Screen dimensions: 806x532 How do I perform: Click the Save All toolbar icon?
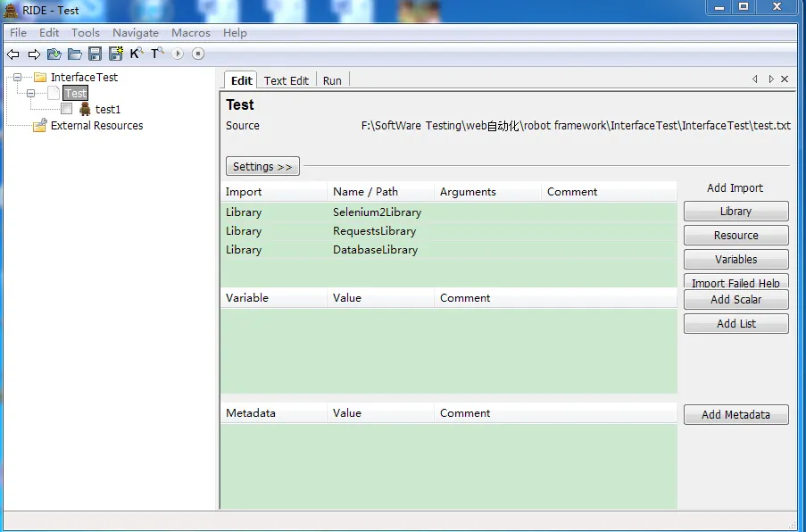pyautogui.click(x=116, y=54)
